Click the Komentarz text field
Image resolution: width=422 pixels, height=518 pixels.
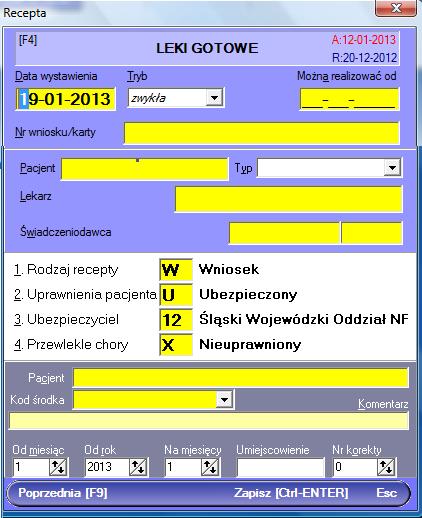pyautogui.click(x=209, y=421)
